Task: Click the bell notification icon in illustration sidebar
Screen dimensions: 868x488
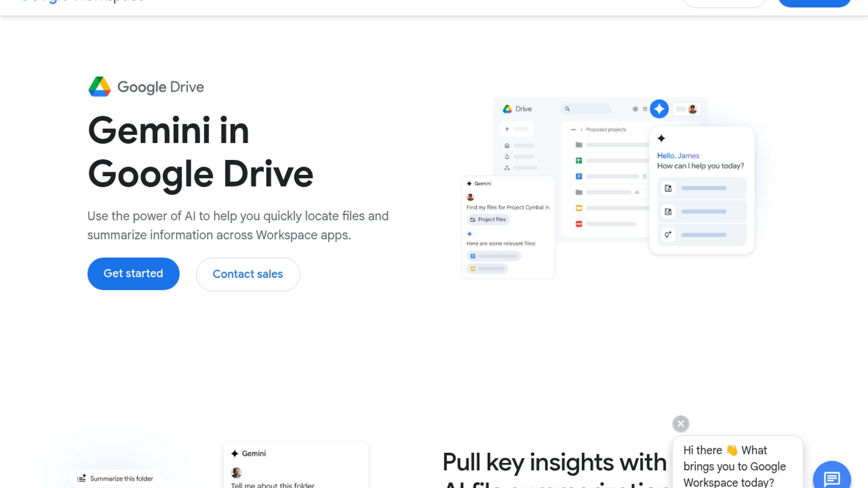Action: [507, 157]
